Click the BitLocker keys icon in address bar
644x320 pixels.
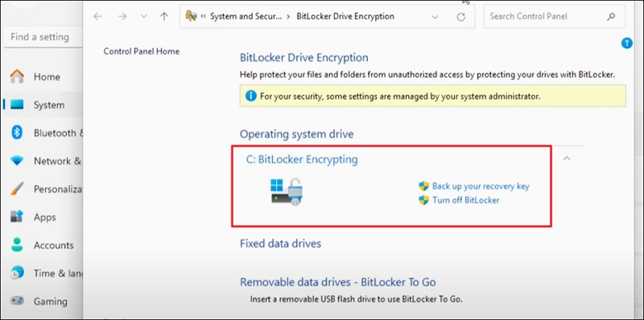[191, 16]
